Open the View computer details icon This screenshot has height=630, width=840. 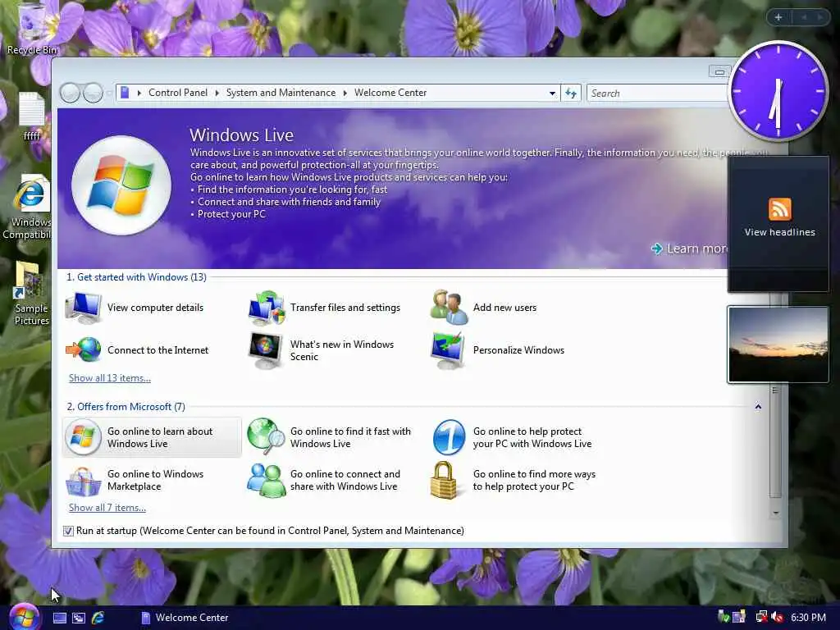83,308
